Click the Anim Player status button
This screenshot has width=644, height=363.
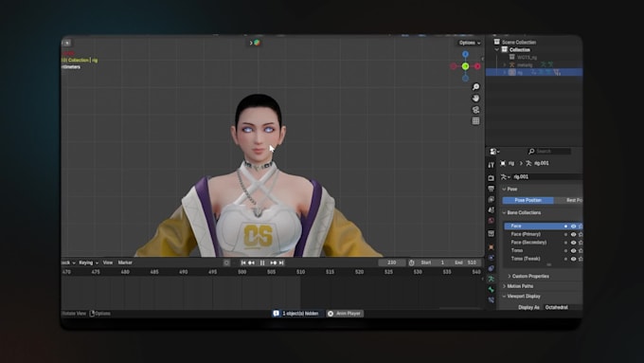[345, 314]
